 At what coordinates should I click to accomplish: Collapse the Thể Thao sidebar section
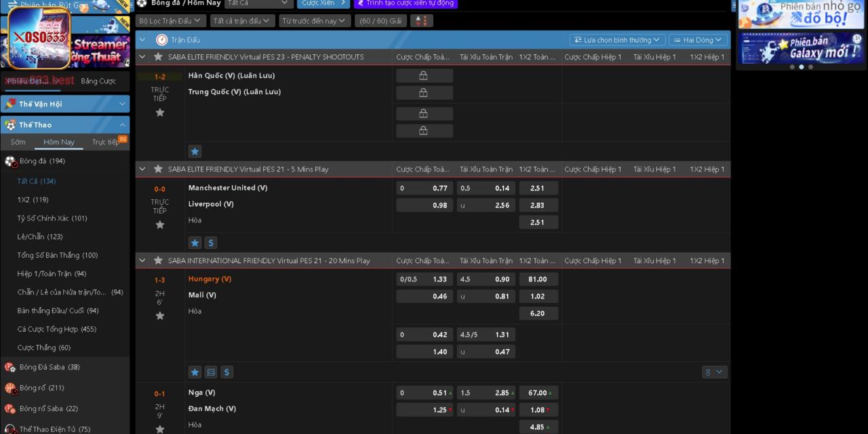[x=122, y=125]
